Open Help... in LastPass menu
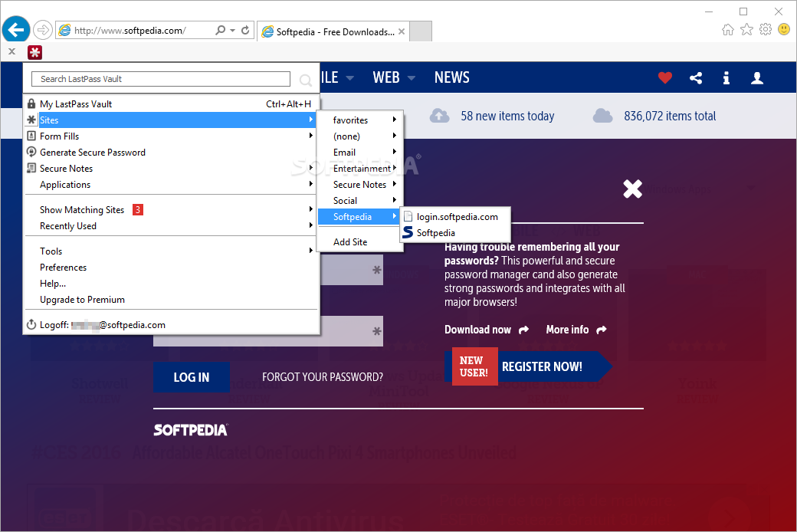The height and width of the screenshot is (532, 797). pyautogui.click(x=172, y=284)
